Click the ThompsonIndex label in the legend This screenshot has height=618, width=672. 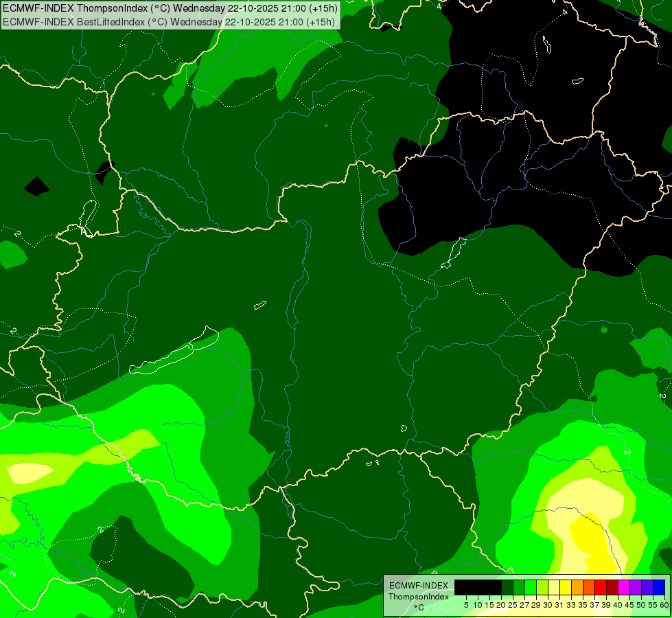419,597
